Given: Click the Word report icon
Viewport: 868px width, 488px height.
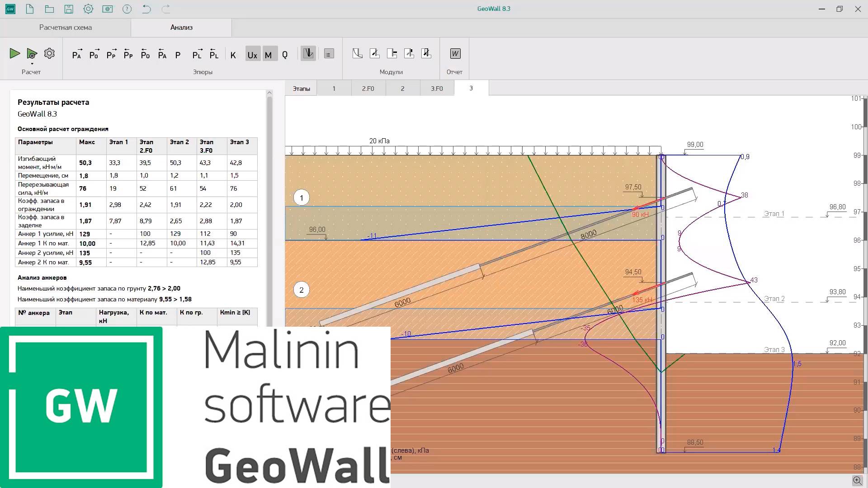Looking at the screenshot, I should coord(455,54).
